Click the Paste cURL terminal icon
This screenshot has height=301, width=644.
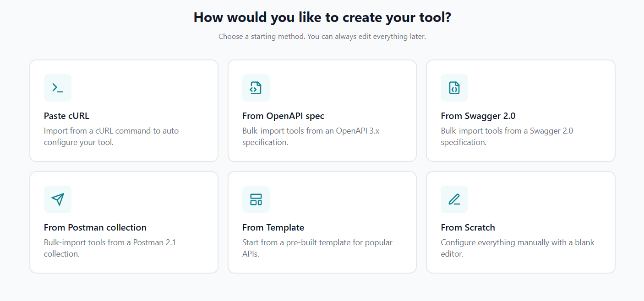58,88
